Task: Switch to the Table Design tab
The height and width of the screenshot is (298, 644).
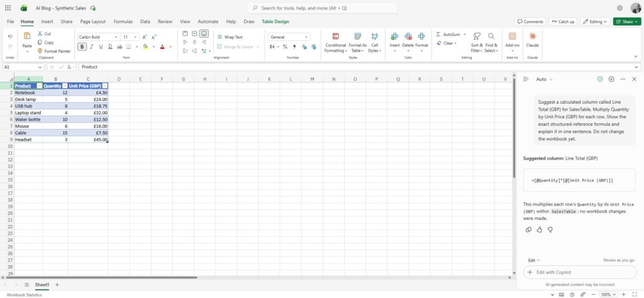Action: [x=275, y=21]
